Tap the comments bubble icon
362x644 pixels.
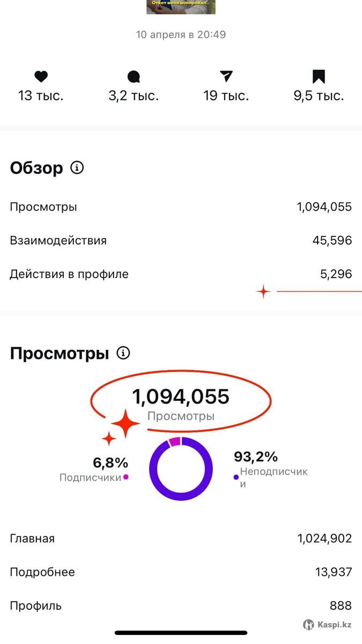pos(134,77)
